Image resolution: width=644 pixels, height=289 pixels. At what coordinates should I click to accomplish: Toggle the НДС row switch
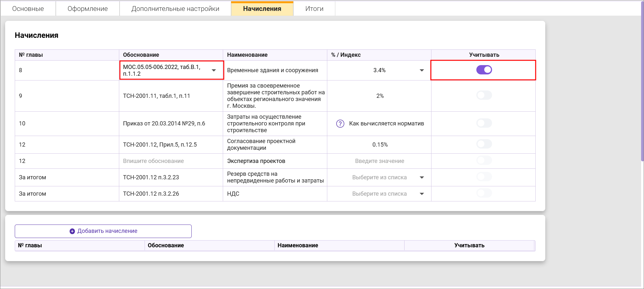484,193
